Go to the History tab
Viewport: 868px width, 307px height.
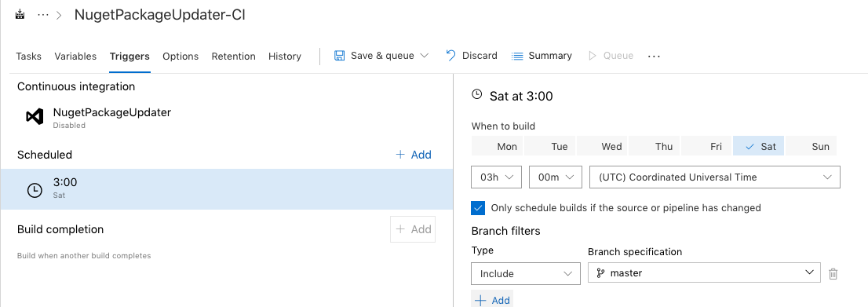point(285,56)
